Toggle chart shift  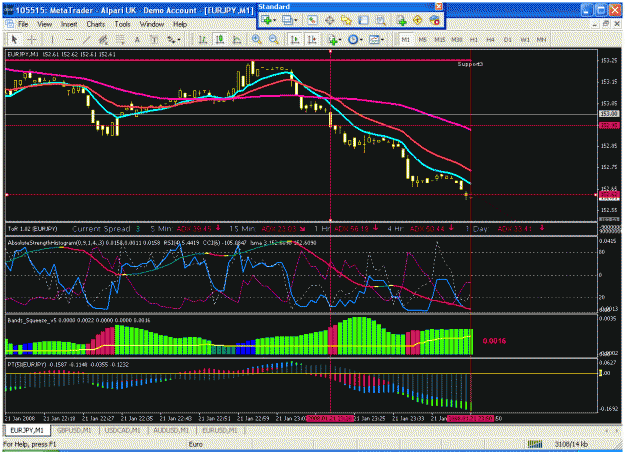312,39
